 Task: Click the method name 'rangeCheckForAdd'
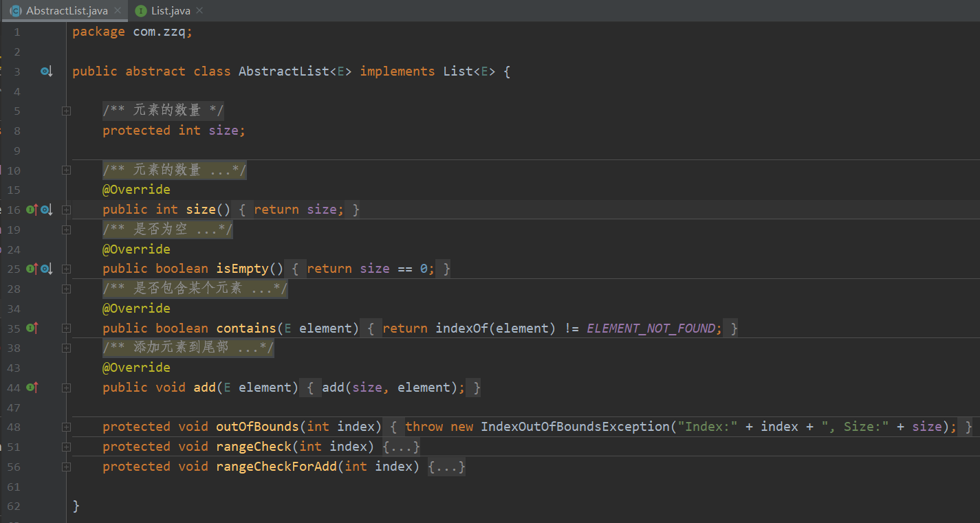(x=276, y=467)
